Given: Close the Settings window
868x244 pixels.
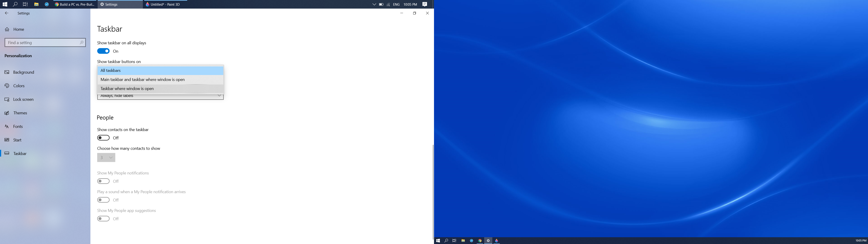Looking at the screenshot, I should tap(427, 13).
